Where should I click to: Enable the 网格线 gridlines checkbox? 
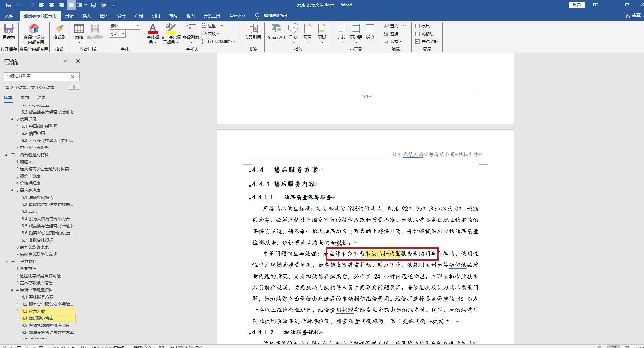click(x=418, y=34)
